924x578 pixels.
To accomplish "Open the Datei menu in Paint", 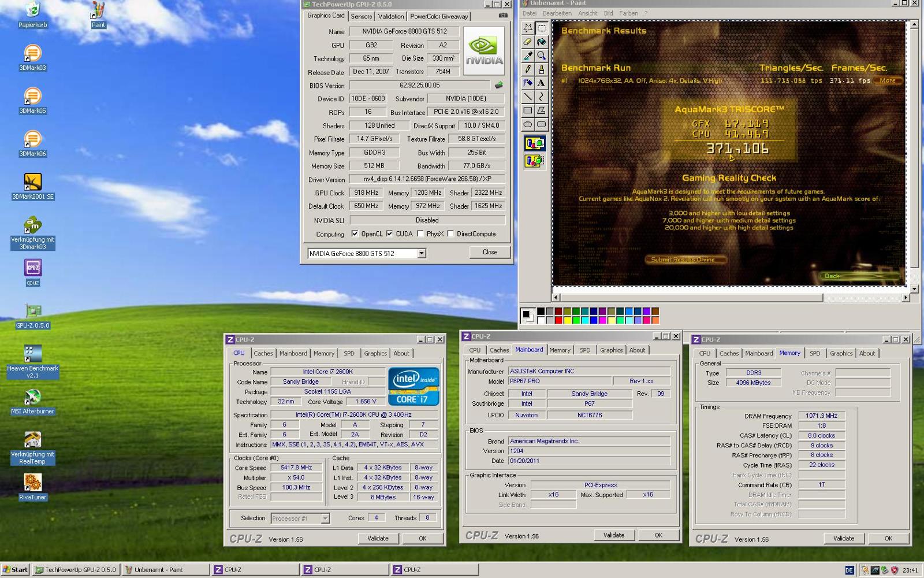I will pos(530,13).
